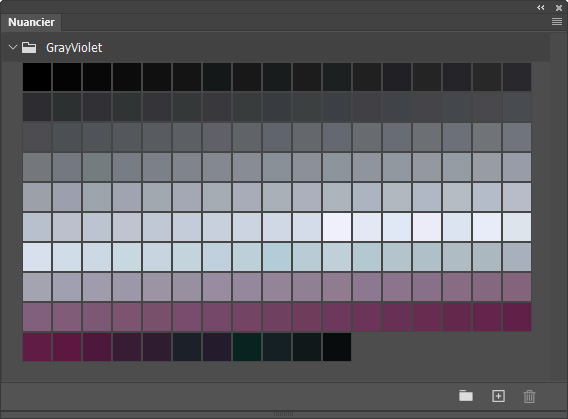Collapse the panel with double-arrow icon
Viewport: 568px width, 419px height.
point(541,8)
